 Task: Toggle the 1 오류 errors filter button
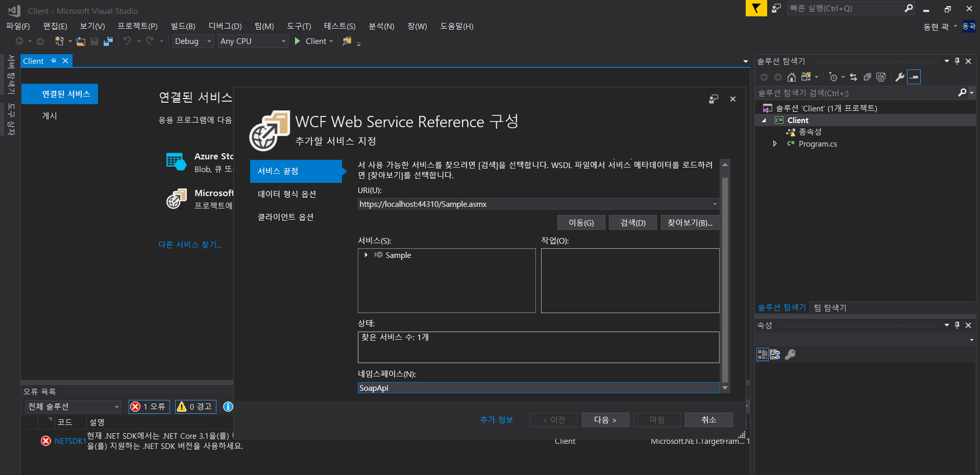[x=149, y=407]
